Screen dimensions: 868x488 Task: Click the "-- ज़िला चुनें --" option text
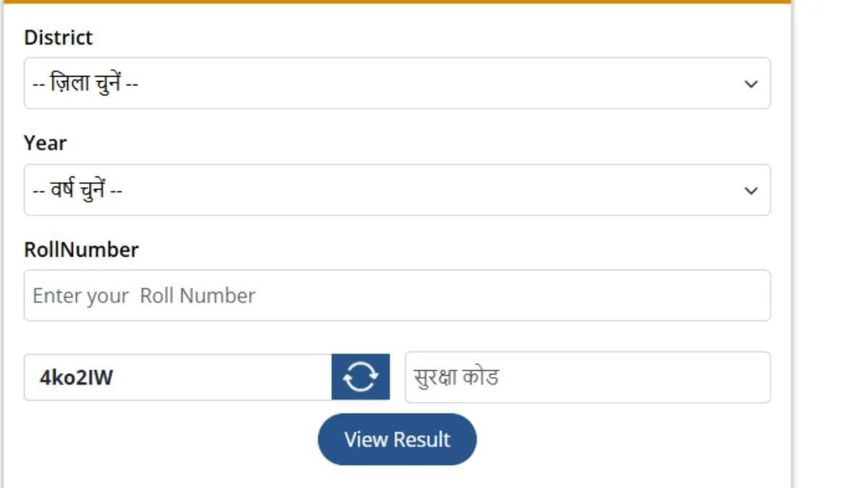[86, 84]
